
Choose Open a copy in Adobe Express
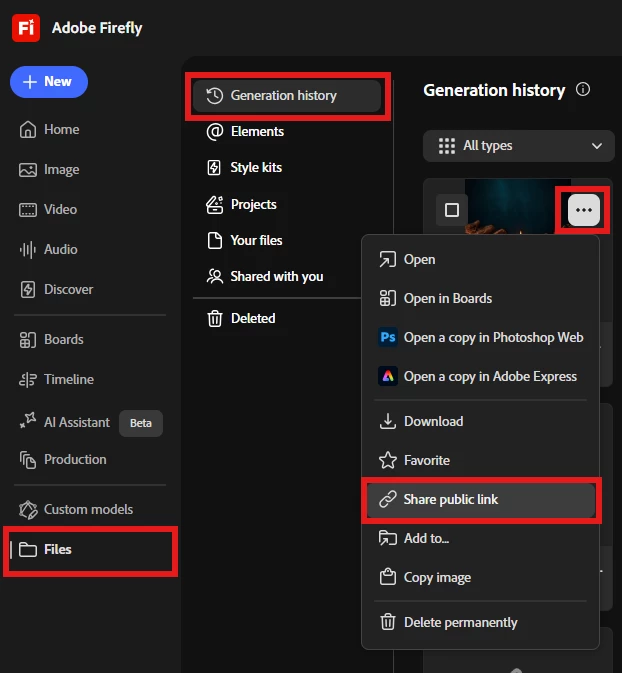click(480, 376)
